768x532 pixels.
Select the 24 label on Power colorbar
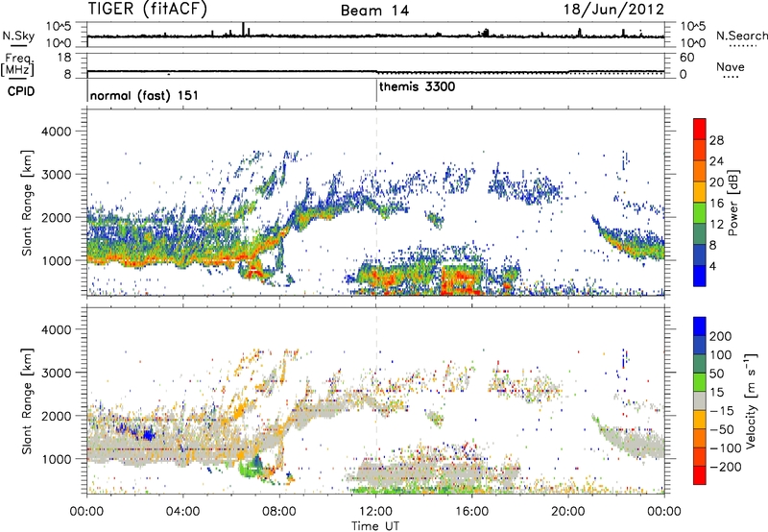click(x=716, y=161)
